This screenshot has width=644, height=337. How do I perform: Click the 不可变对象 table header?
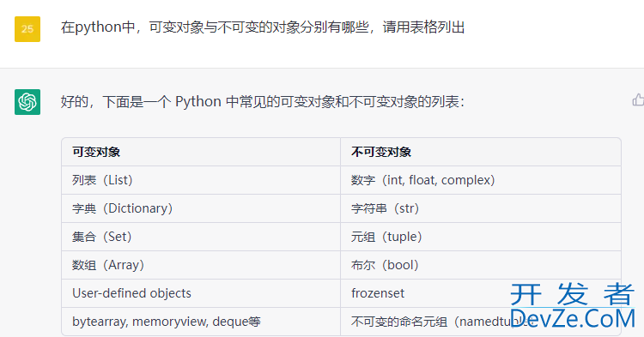pos(481,152)
